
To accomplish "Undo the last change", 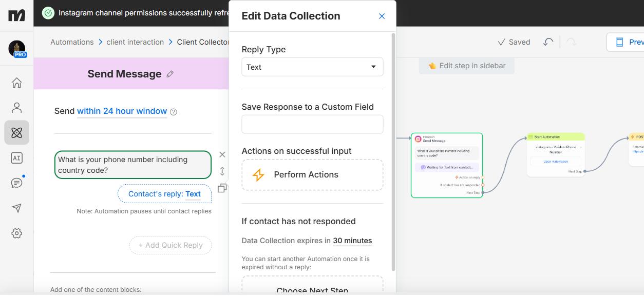I will 548,42.
